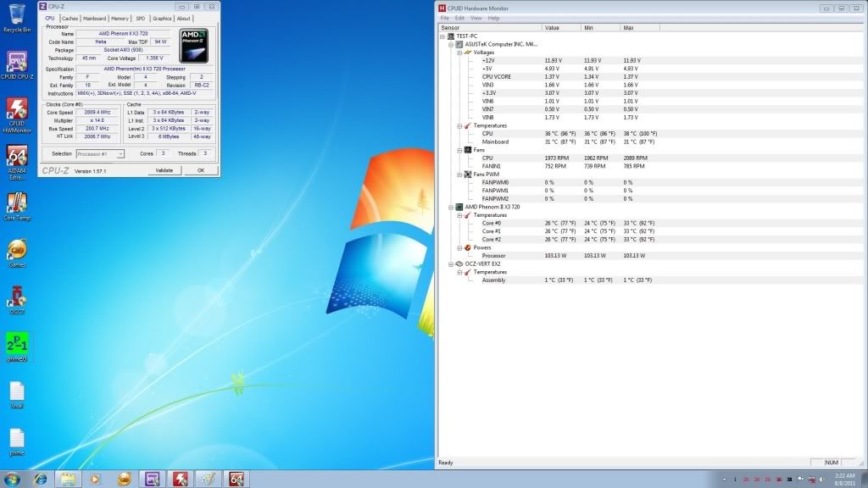Click the Validate button in CPU-Z

click(x=164, y=170)
